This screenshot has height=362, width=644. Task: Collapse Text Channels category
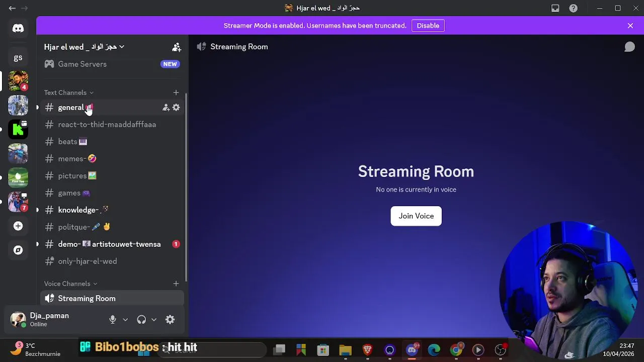pyautogui.click(x=69, y=93)
